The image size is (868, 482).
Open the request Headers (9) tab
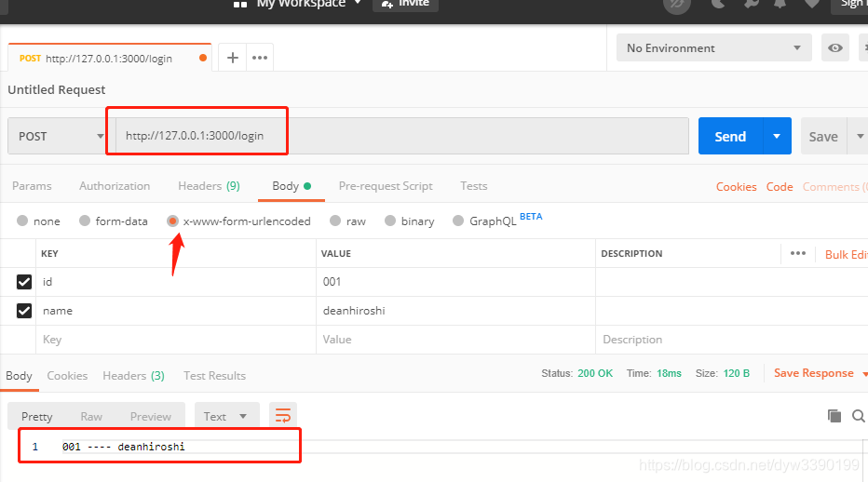(209, 186)
